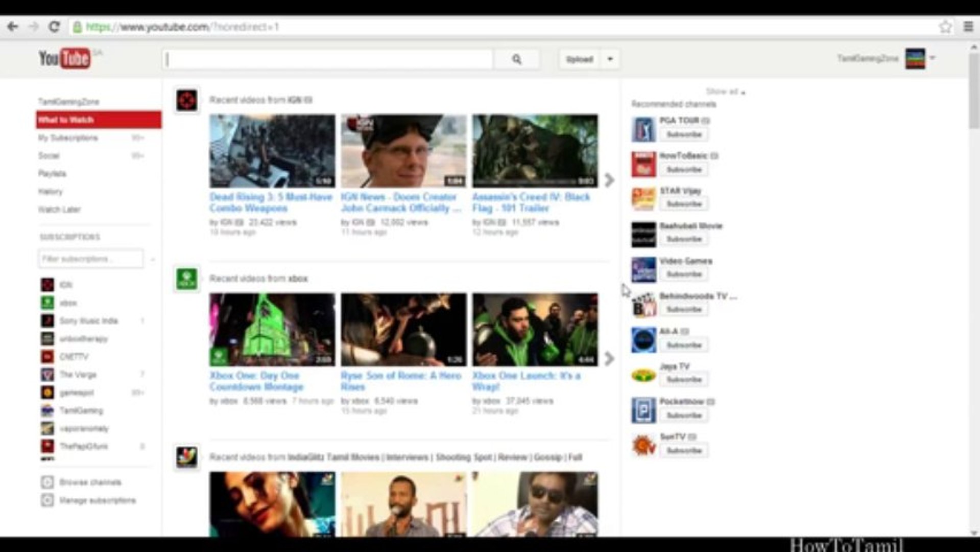This screenshot has height=552, width=980.
Task: Open the TamilGamingZone account avatar
Action: click(x=915, y=58)
